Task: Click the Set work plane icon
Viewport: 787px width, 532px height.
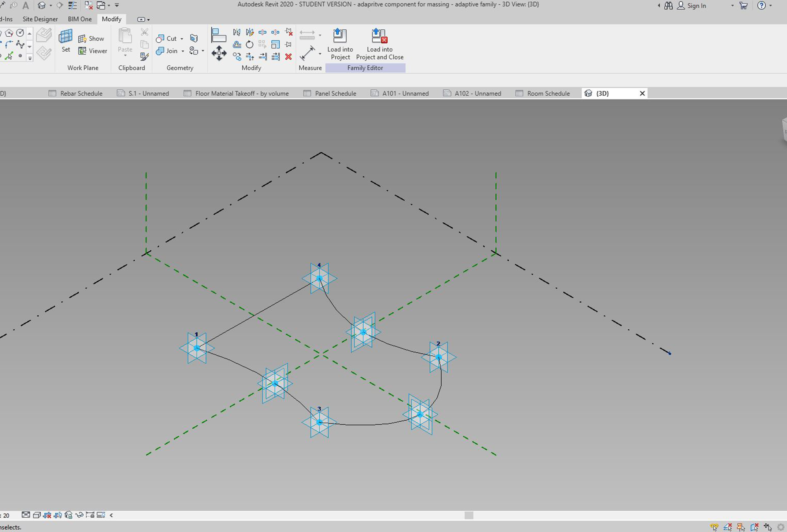Action: [x=65, y=40]
